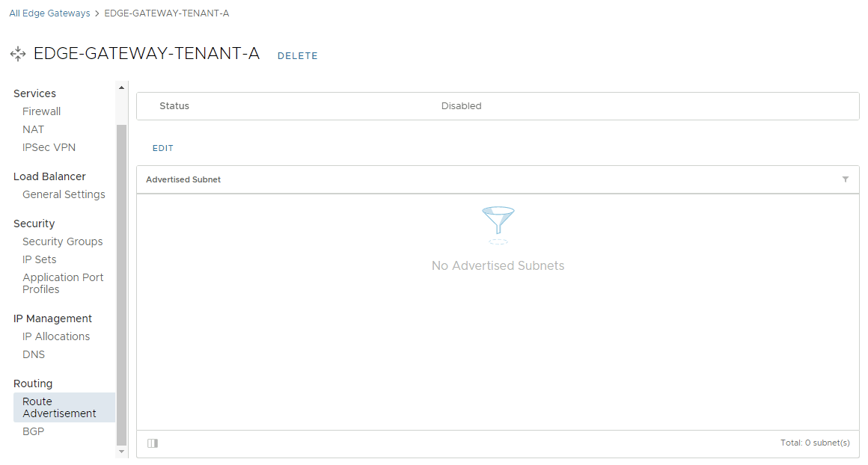Open the BGP routing page
Viewport: 868px width, 465px height.
coord(33,431)
